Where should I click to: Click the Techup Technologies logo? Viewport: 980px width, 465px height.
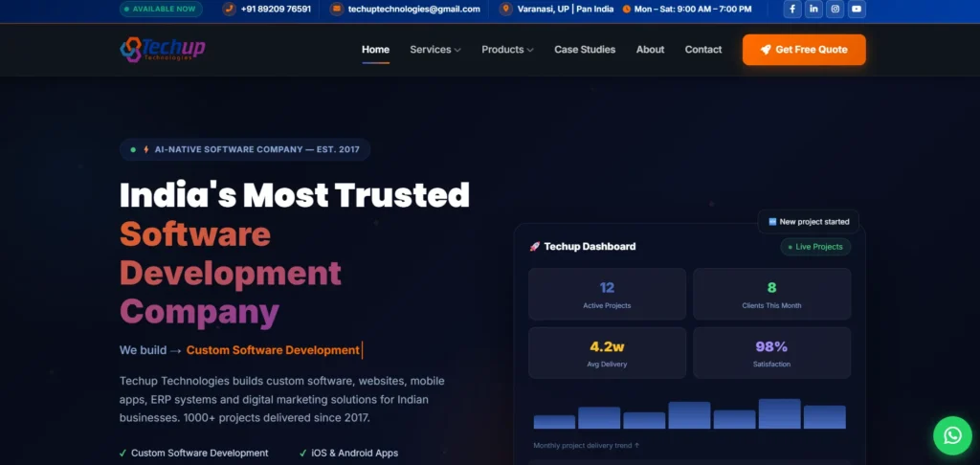(x=163, y=50)
